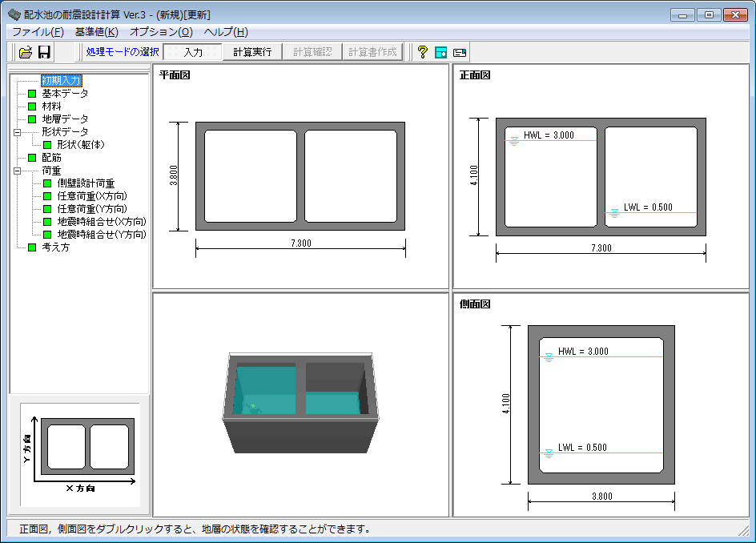
Task: Click the card-shaped icon at toolbar end
Action: coord(460,52)
